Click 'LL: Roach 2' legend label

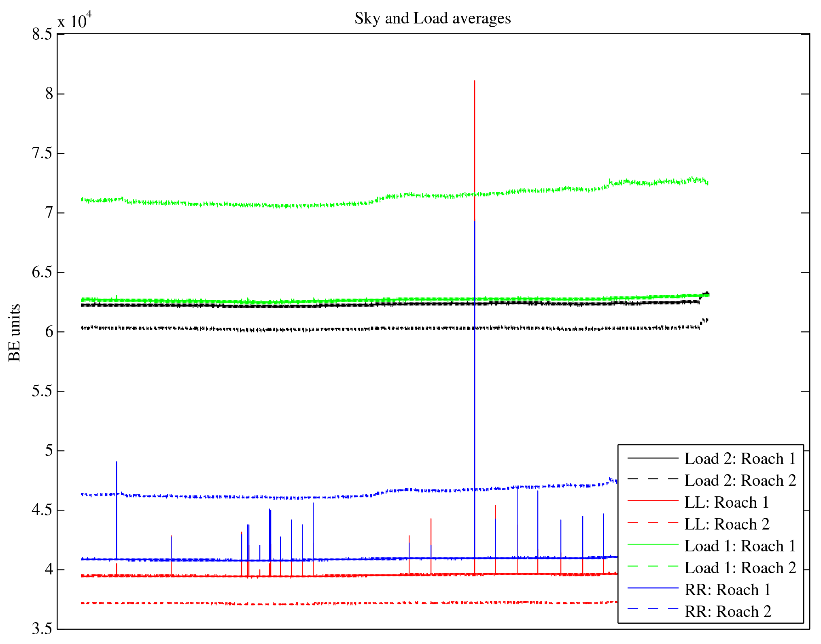(726, 524)
